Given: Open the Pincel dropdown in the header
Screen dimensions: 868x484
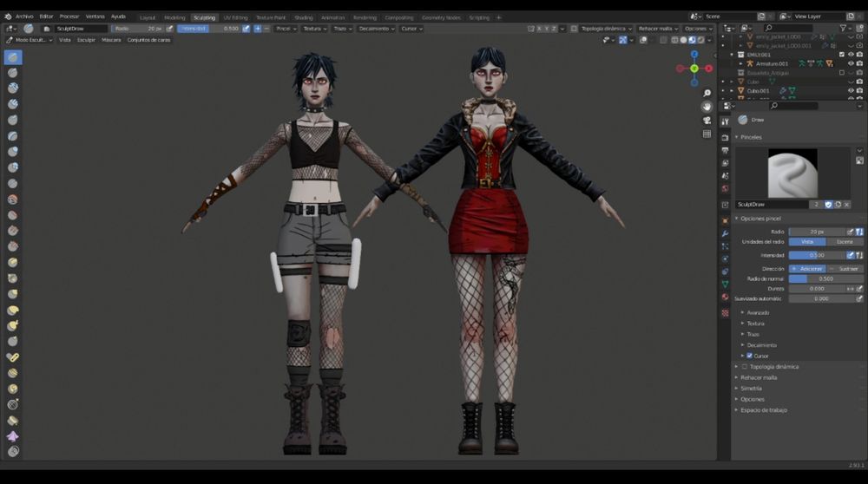Looking at the screenshot, I should [x=286, y=29].
